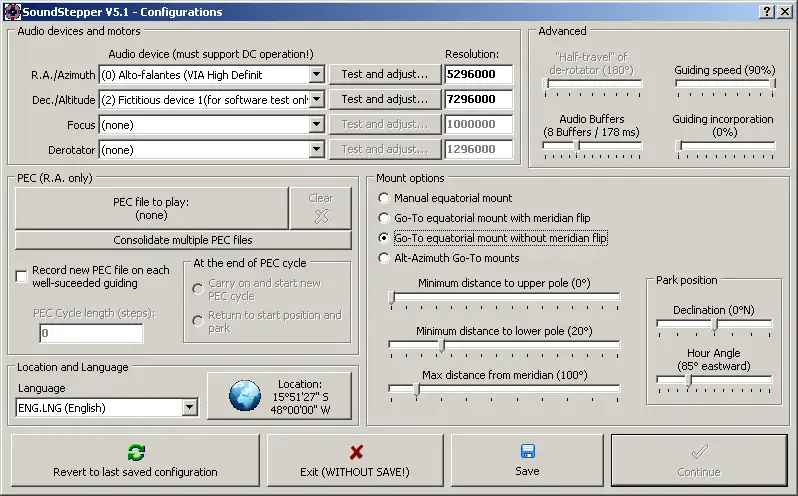Open the Location settings button
This screenshot has width=798, height=496.
coord(279,396)
